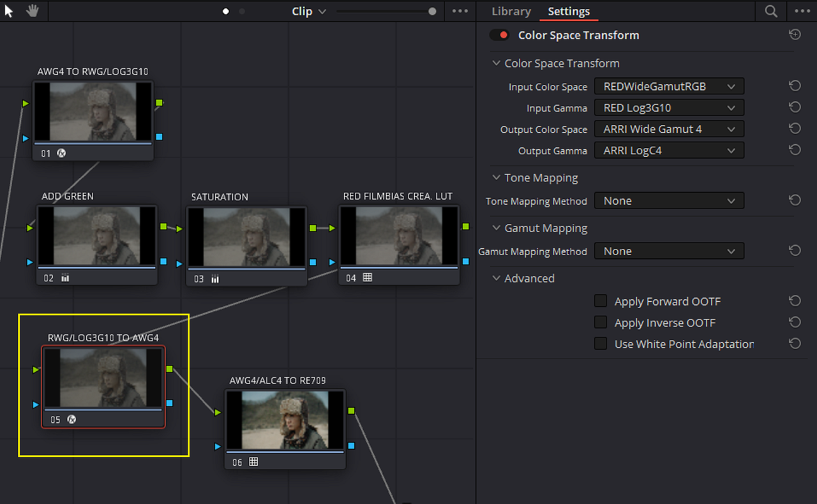Click the LUT grid icon on node 04
The image size is (817, 504).
click(368, 278)
